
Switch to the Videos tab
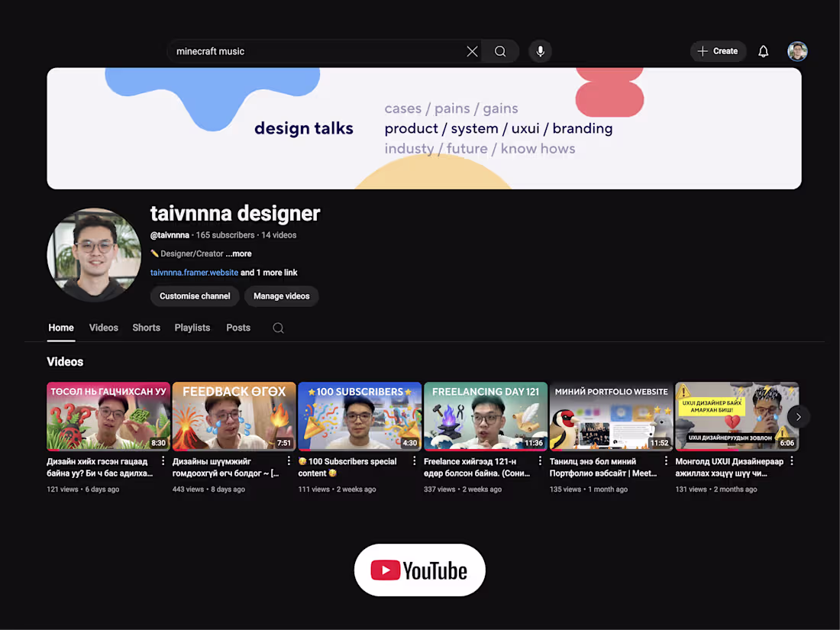click(103, 328)
